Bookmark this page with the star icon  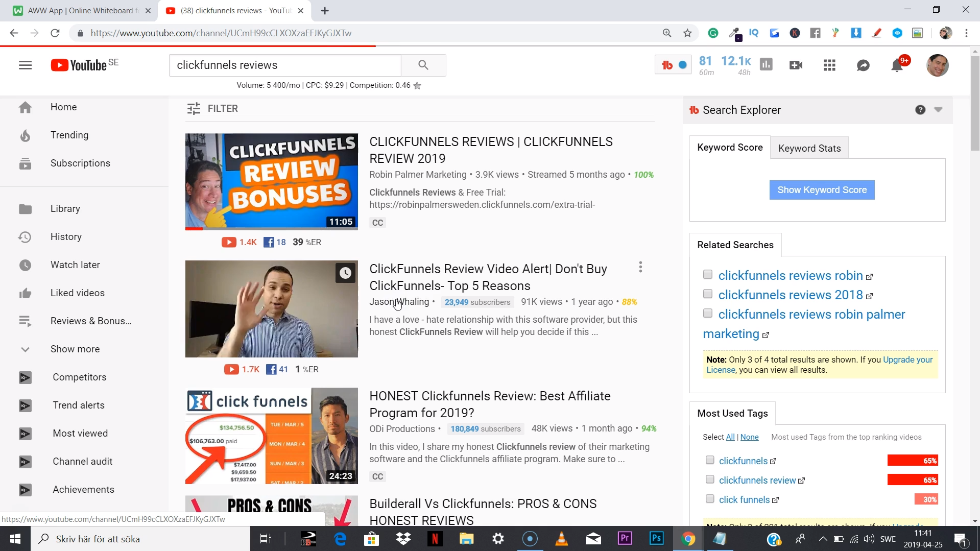pyautogui.click(x=687, y=33)
